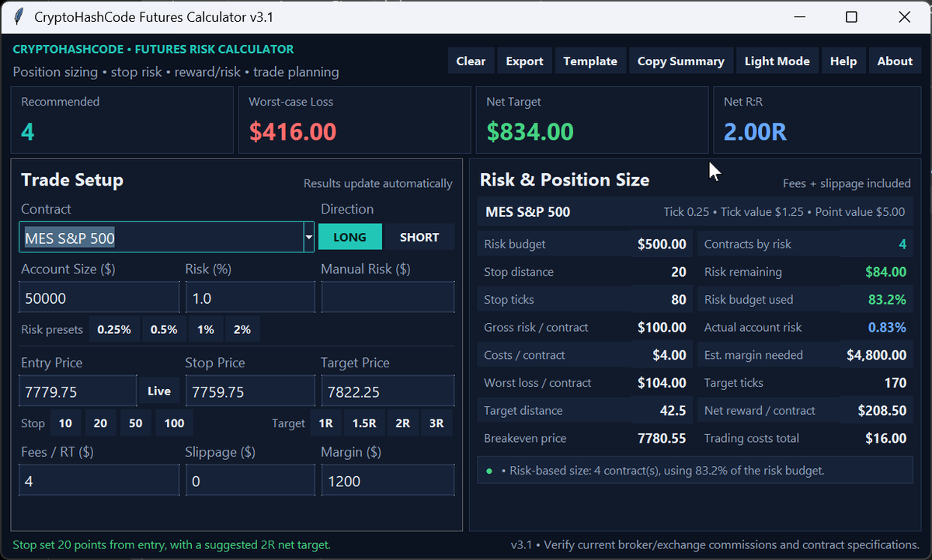Minimize the calculator window
Viewport: 932px width, 560px height.
[x=798, y=16]
